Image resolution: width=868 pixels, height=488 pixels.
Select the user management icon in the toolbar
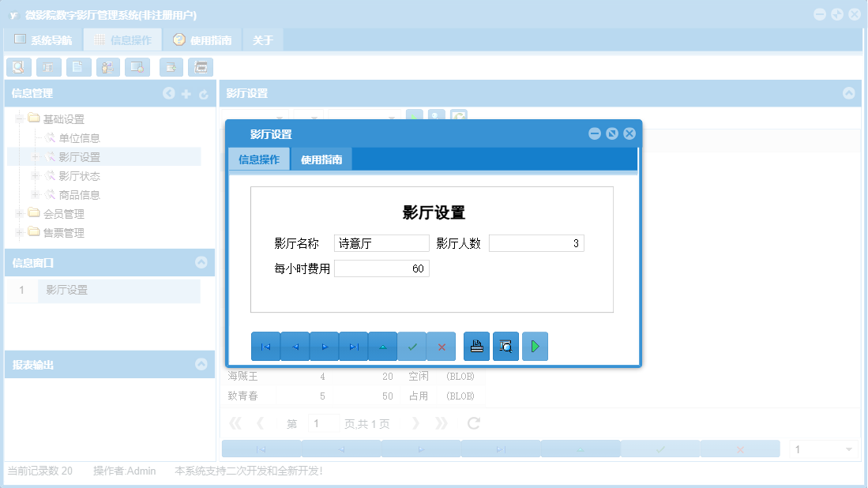(x=107, y=67)
